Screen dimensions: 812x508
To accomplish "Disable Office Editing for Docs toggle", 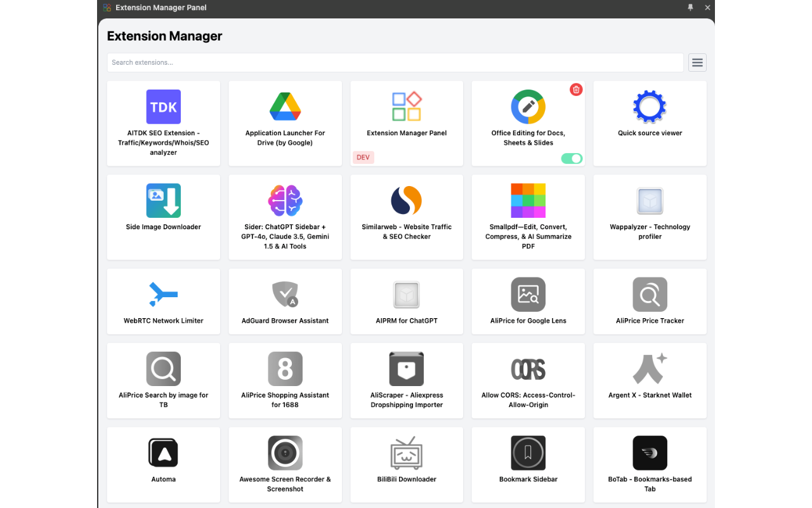I will click(x=572, y=159).
